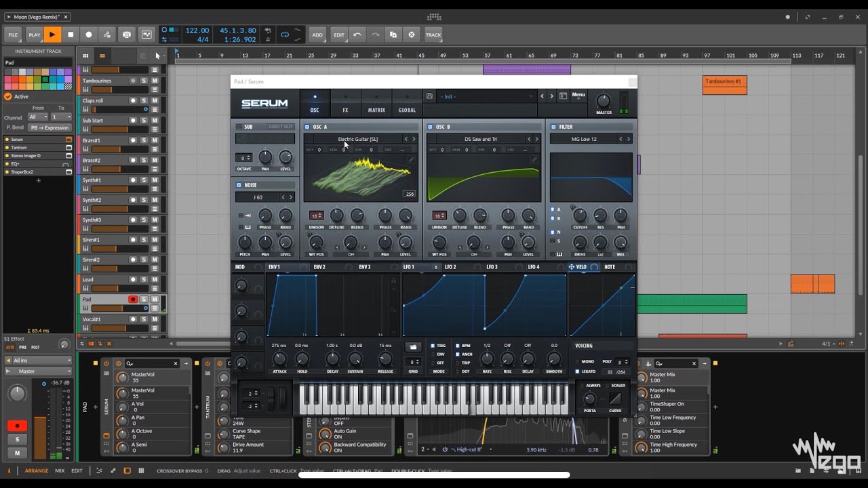Screen dimensions: 868x488
Task: Open the Channel To '1' dropdown
Action: click(61, 117)
